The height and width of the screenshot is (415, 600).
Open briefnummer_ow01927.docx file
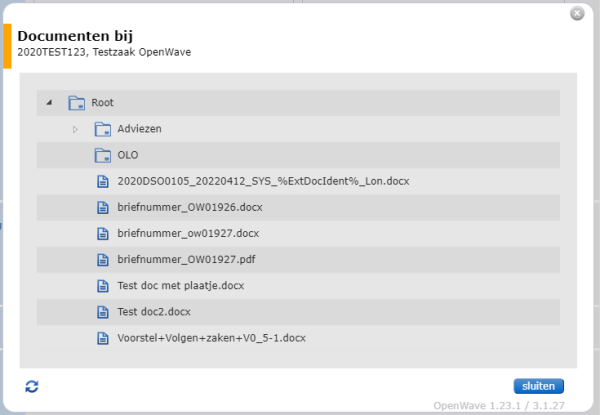(x=188, y=233)
